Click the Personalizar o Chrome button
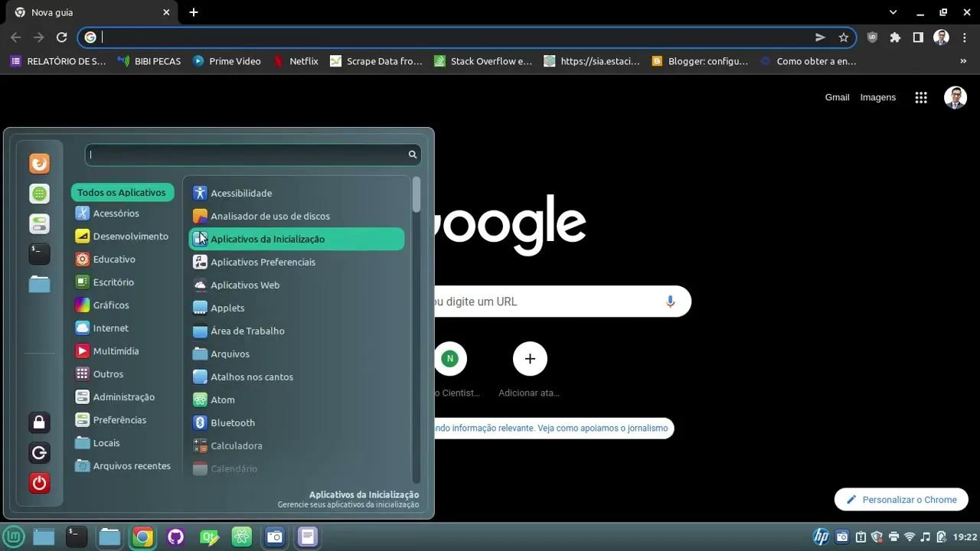 pos(901,499)
